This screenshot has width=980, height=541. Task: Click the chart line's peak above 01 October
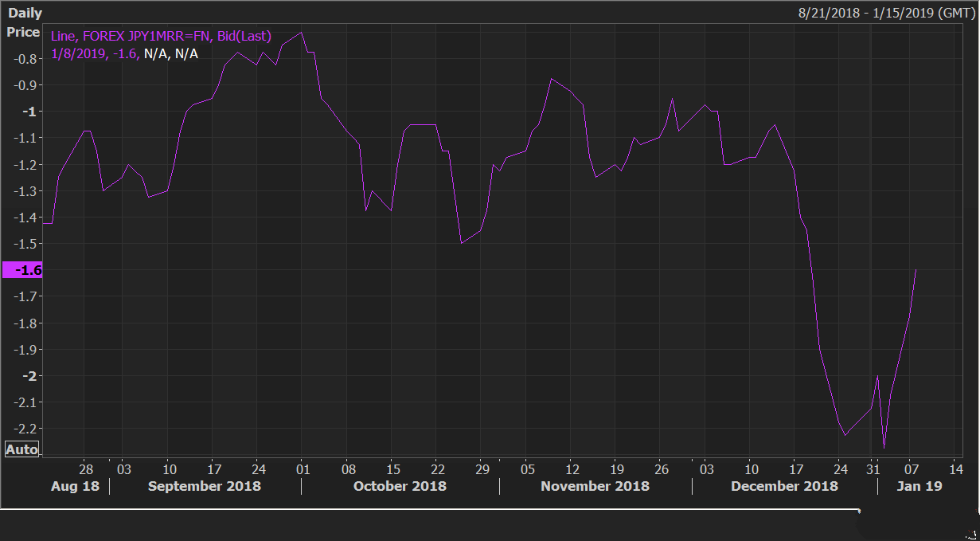tap(302, 33)
